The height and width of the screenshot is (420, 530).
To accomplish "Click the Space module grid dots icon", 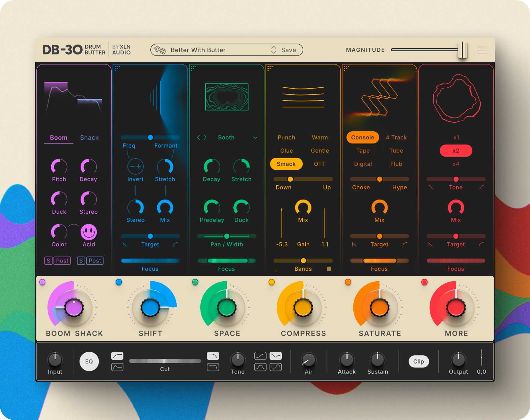I will tap(193, 68).
